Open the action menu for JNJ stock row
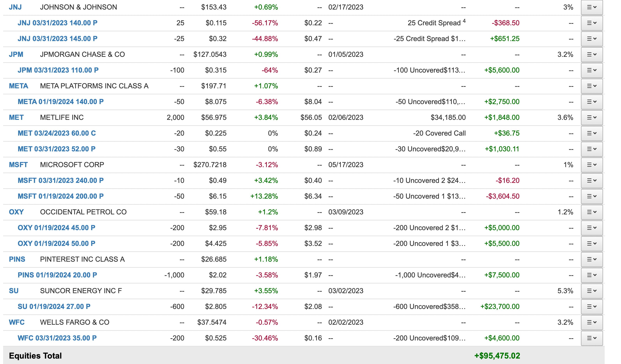Screen dimensions: 621x364 pos(592,7)
